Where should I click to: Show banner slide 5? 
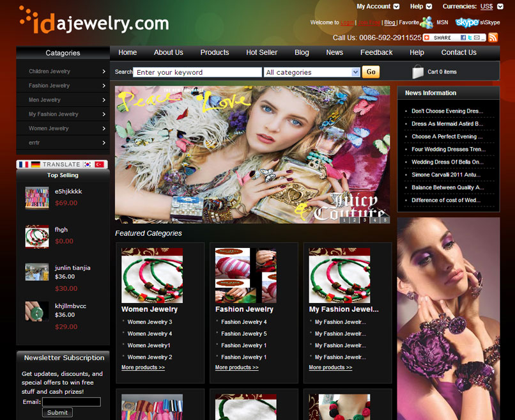(x=385, y=220)
